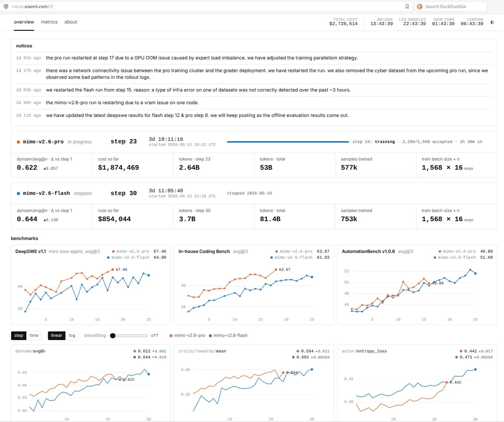Click the blue dot beside mimo-v2.6-flash run title
The height and width of the screenshot is (422, 504).
click(x=18, y=194)
